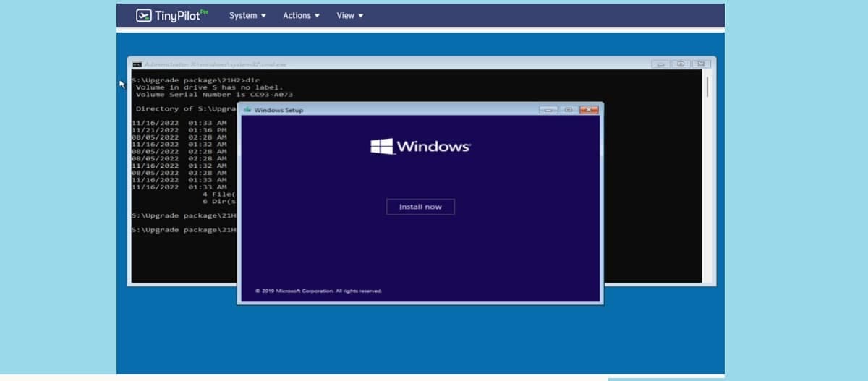
Task: Click the '4 File(' summary line
Action: pos(219,194)
